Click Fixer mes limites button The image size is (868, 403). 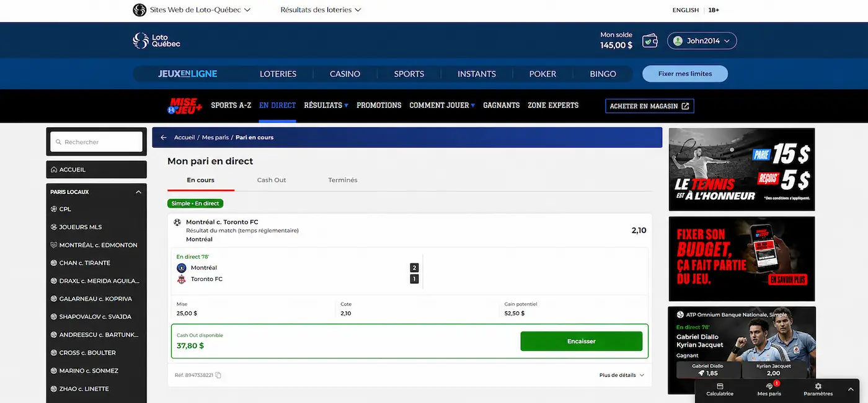tap(685, 74)
